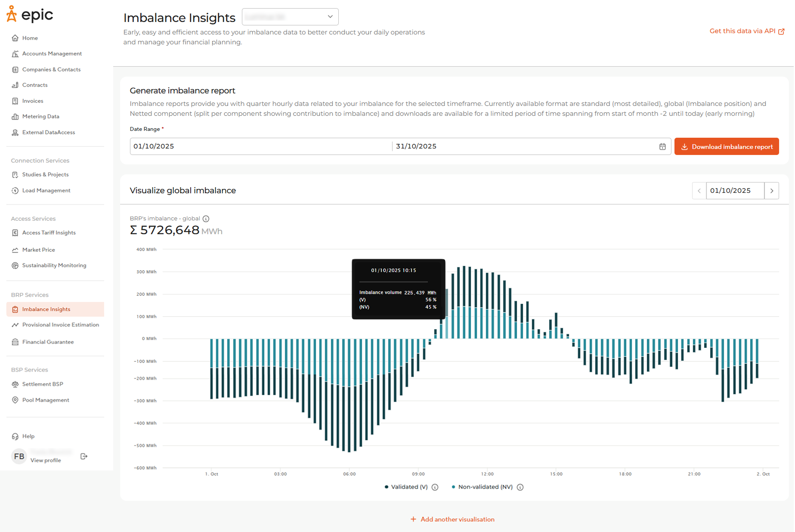Open View profile link
Image resolution: width=795 pixels, height=532 pixels.
click(46, 460)
